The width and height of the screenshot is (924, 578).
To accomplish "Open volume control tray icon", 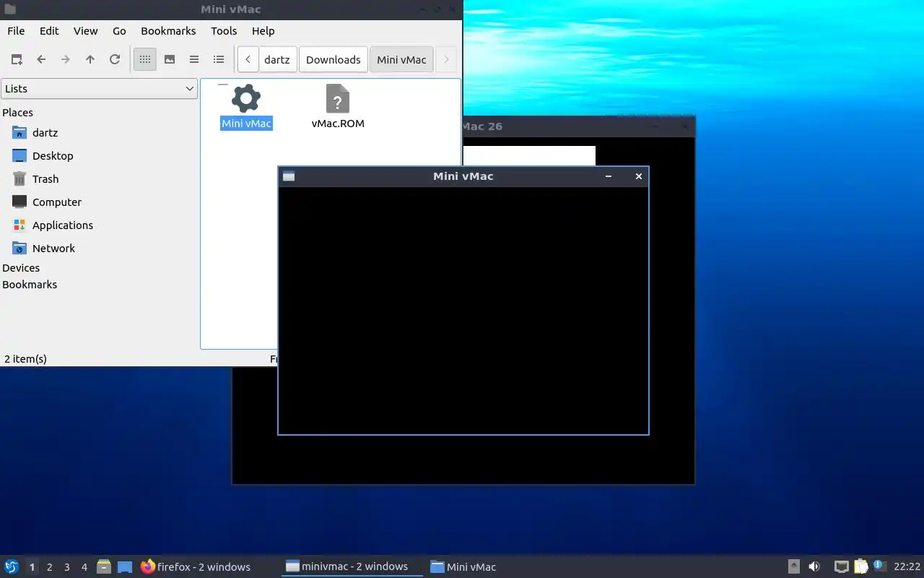I will point(814,567).
